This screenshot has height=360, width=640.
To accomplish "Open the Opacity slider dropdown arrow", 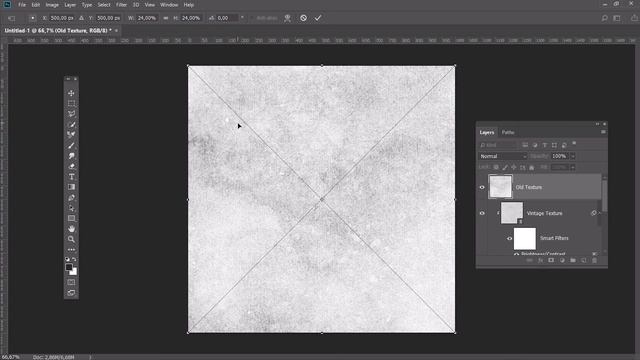I will [573, 156].
